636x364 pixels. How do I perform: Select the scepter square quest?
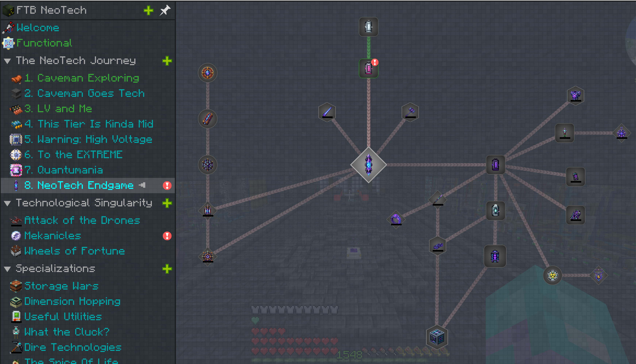pyautogui.click(x=564, y=133)
